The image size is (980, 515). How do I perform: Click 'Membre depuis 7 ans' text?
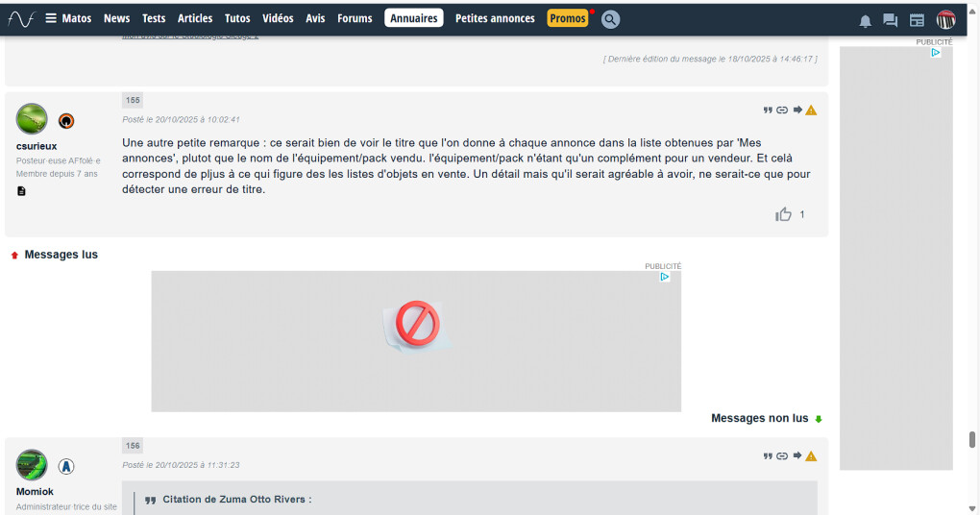coord(57,174)
